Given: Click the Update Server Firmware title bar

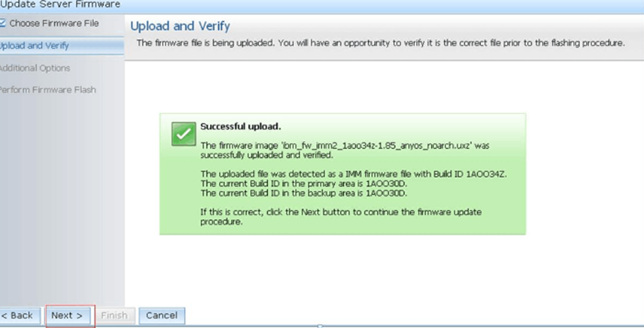Looking at the screenshot, I should pyautogui.click(x=60, y=4).
